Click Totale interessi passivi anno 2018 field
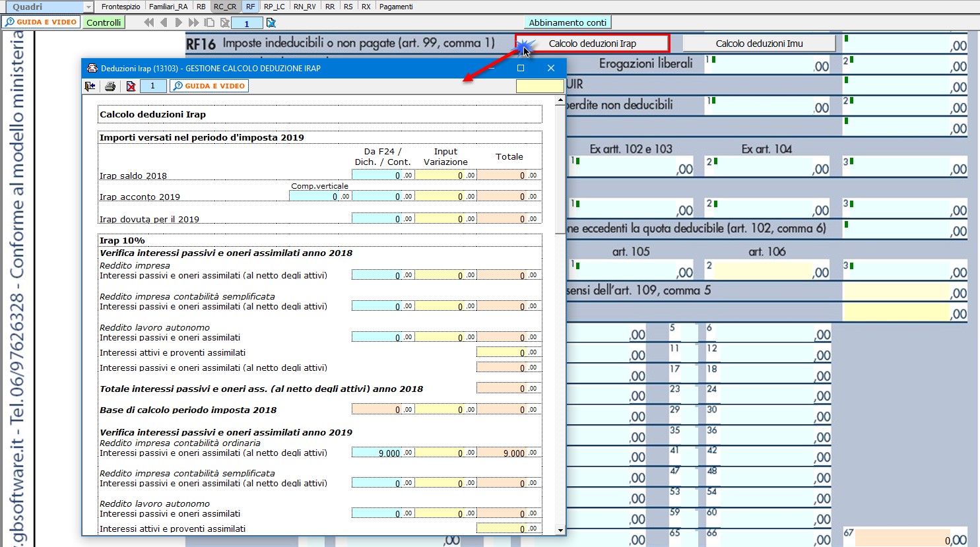Image resolution: width=980 pixels, height=547 pixels. coord(507,388)
